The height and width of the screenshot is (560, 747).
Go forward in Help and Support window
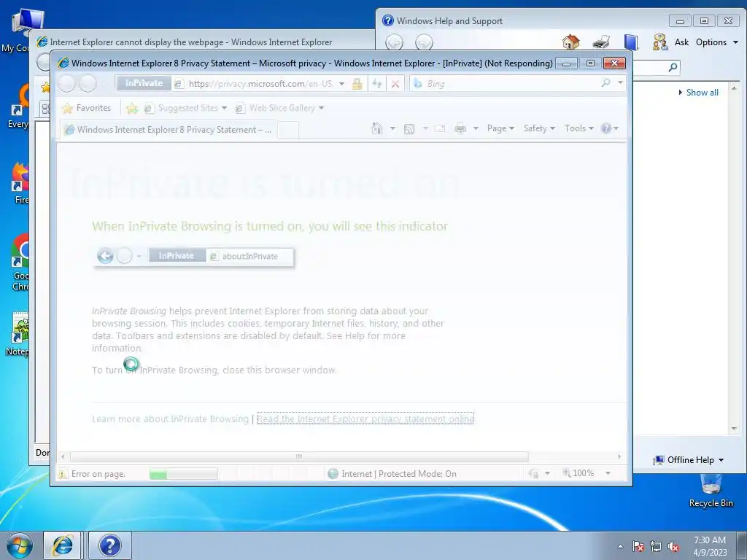(424, 43)
